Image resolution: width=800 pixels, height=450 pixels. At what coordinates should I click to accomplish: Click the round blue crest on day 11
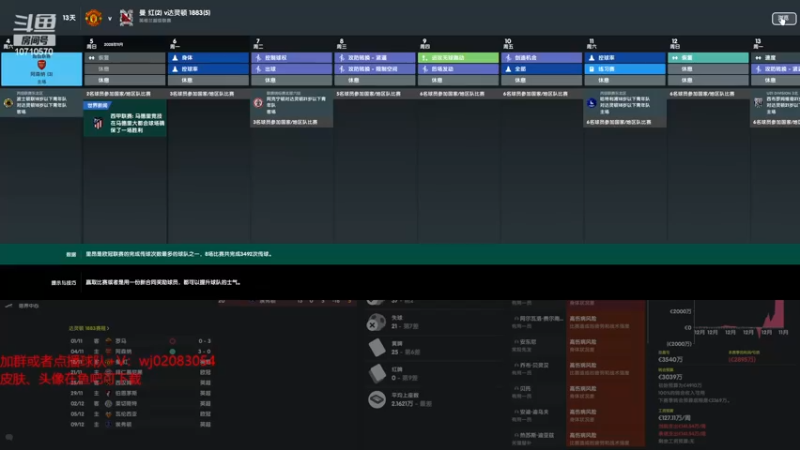tap(592, 103)
